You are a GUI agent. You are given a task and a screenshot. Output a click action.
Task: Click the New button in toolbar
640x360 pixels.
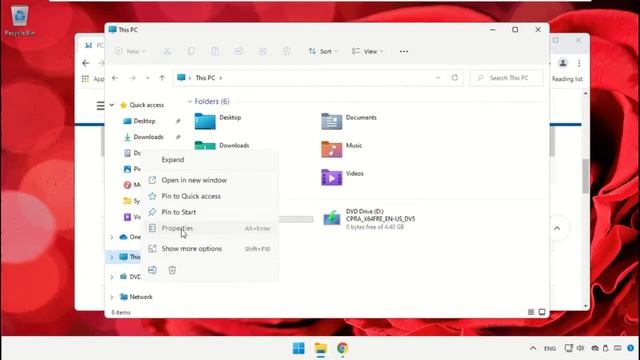130,51
